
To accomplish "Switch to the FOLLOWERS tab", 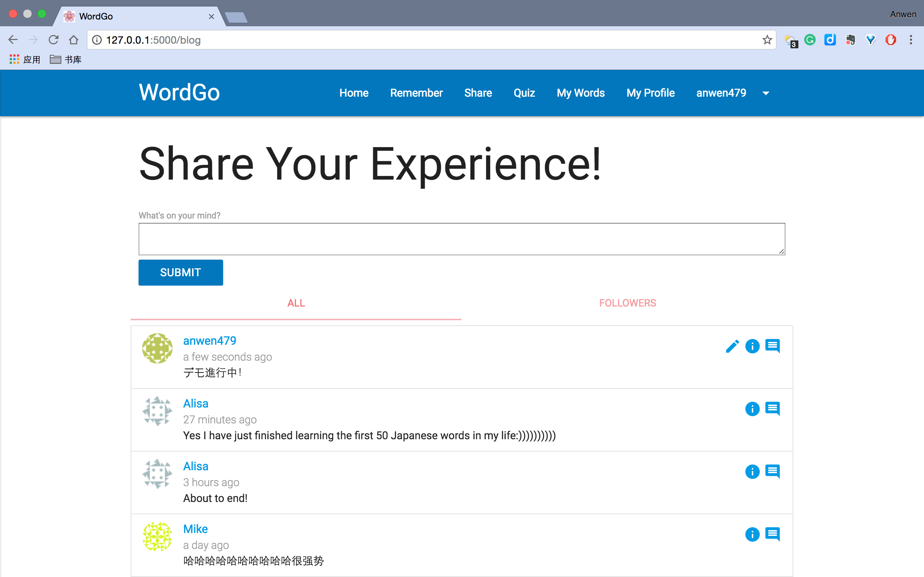I will tap(627, 303).
